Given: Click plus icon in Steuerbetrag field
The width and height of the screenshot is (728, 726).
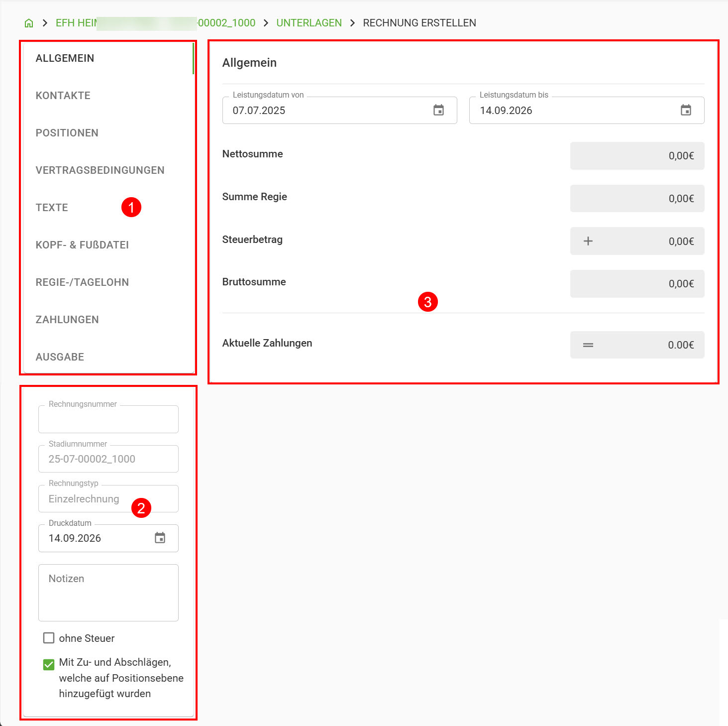Looking at the screenshot, I should point(588,241).
